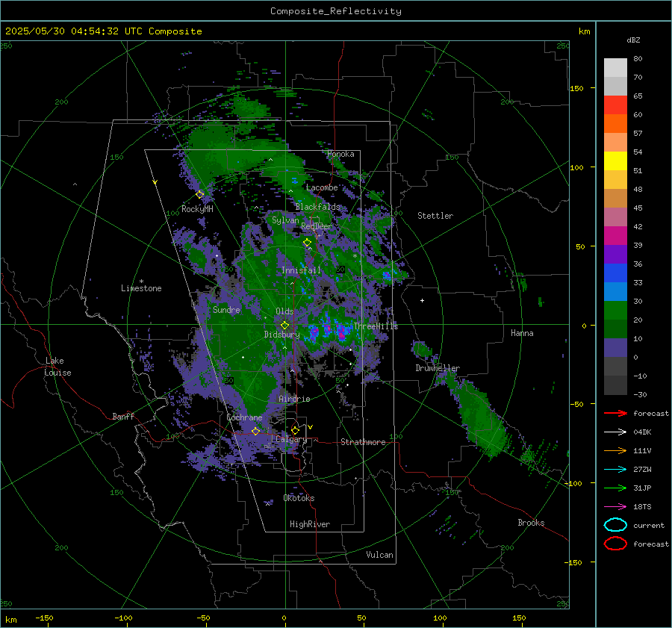Pick the dark orange swatch in dBZ scale
672x628 pixels.
(615, 124)
